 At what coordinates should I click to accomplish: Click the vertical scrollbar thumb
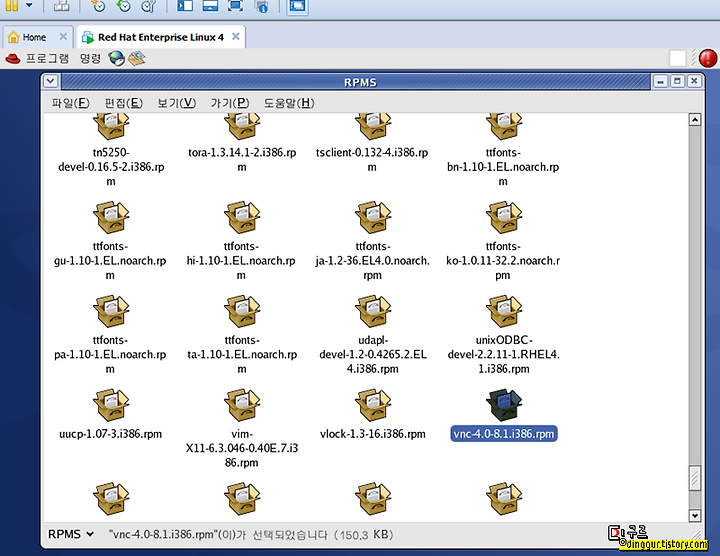coord(695,479)
